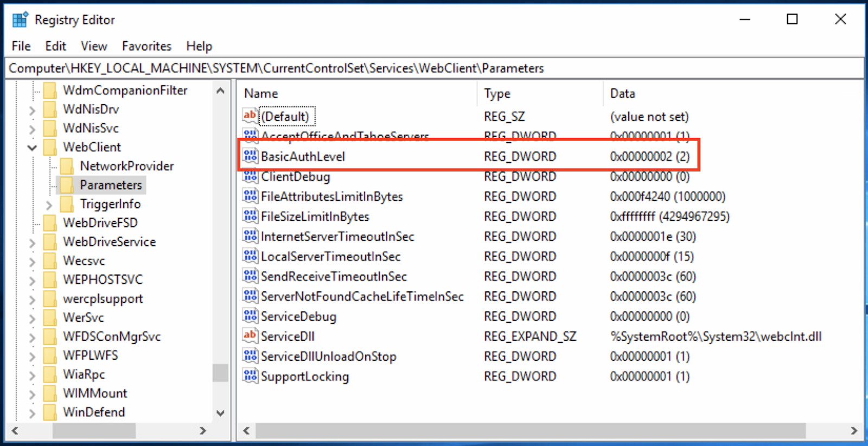Viewport: 868px width, 446px height.
Task: Select the ServiceDll string value icon
Action: pos(250,336)
